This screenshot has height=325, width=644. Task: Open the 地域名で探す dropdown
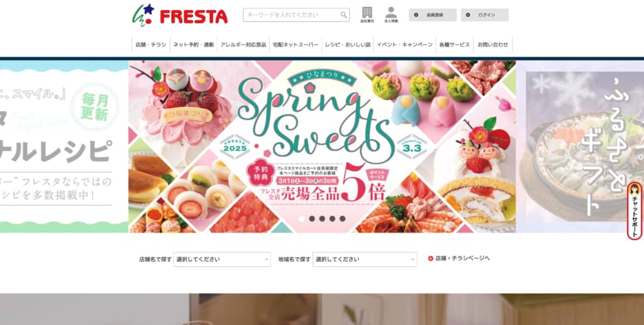tap(365, 259)
